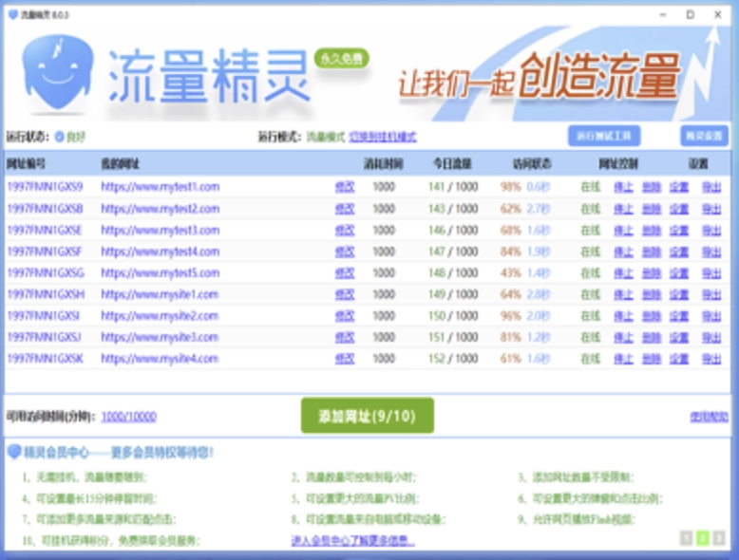Viewport: 739px width, 560px height.
Task: Open 设置 for the mytest3.com row
Action: [679, 231]
